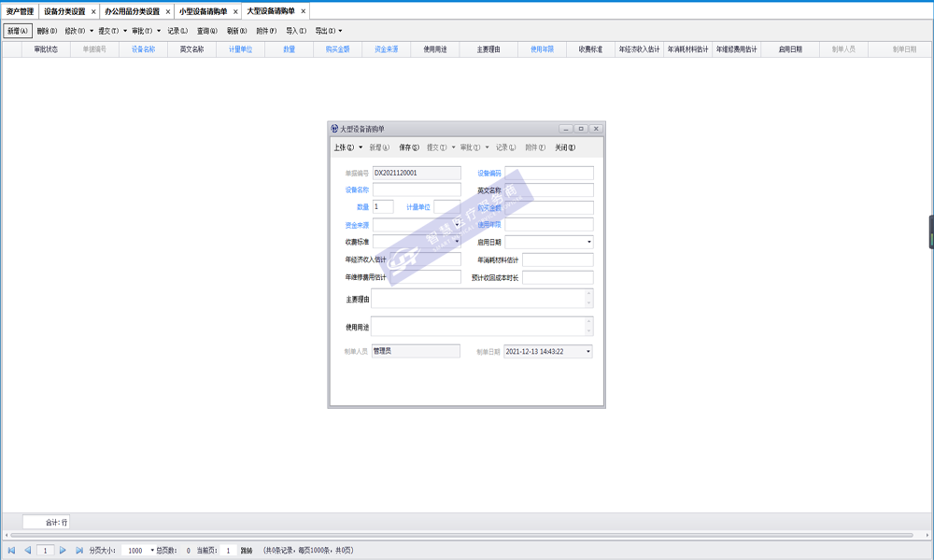934x560 pixels.
Task: Click 查询 in the main toolbar
Action: click(x=207, y=31)
